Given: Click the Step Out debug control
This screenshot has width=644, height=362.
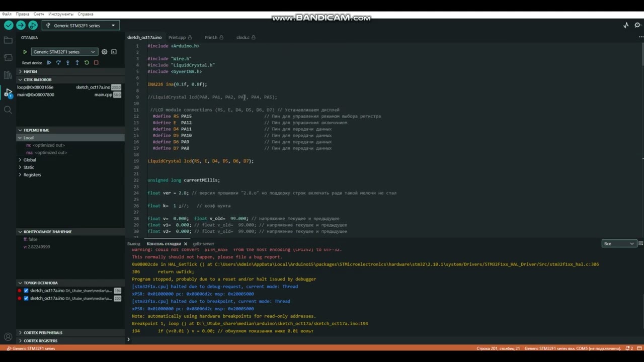Looking at the screenshot, I should (77, 63).
